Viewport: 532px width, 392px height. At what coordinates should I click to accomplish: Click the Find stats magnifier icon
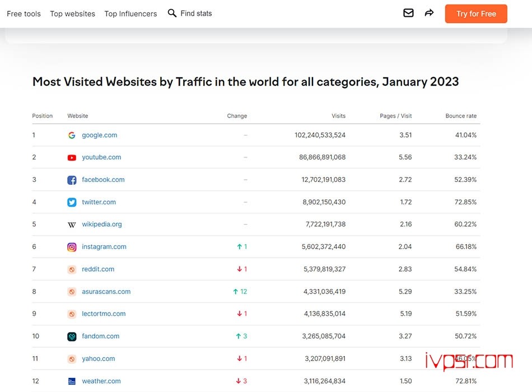[x=172, y=13]
